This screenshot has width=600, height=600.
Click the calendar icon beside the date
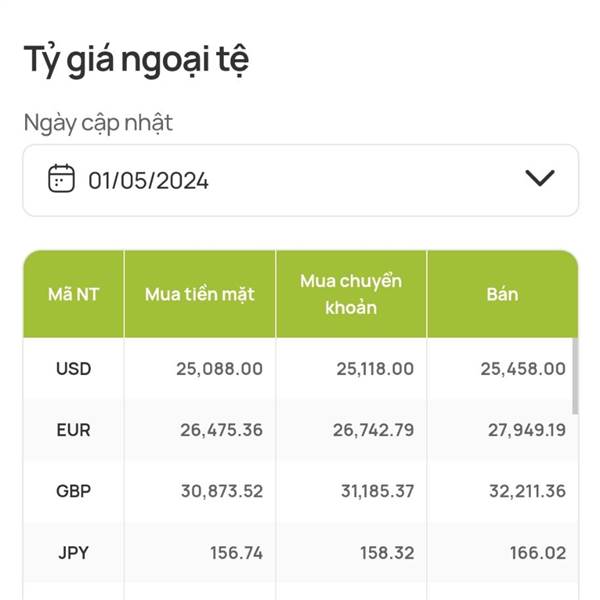click(x=61, y=178)
